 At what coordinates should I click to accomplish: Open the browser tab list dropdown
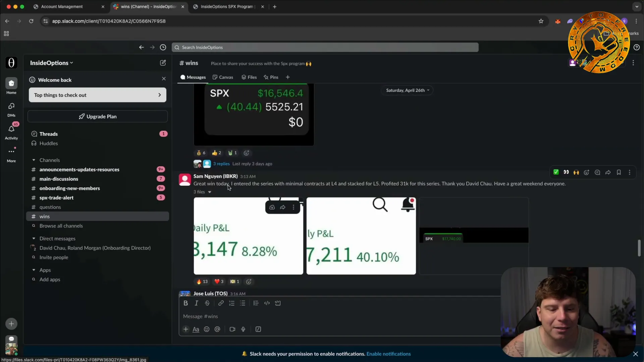pyautogui.click(x=637, y=6)
